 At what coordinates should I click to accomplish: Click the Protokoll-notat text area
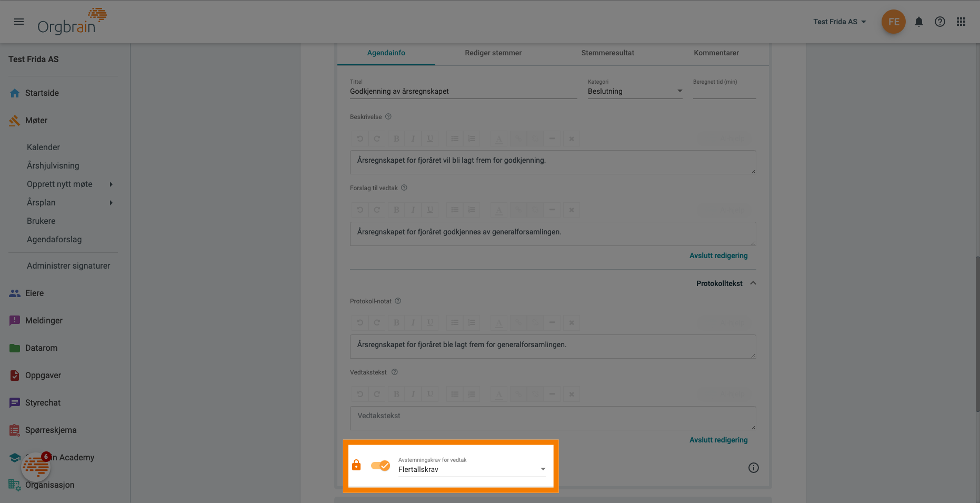tap(553, 347)
